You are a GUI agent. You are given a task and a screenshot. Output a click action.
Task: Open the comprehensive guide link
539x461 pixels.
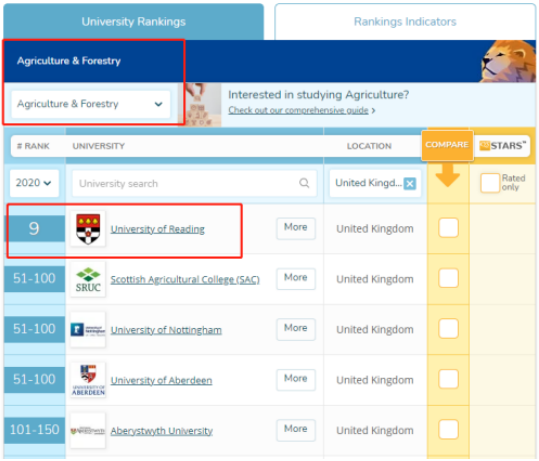[x=298, y=110]
